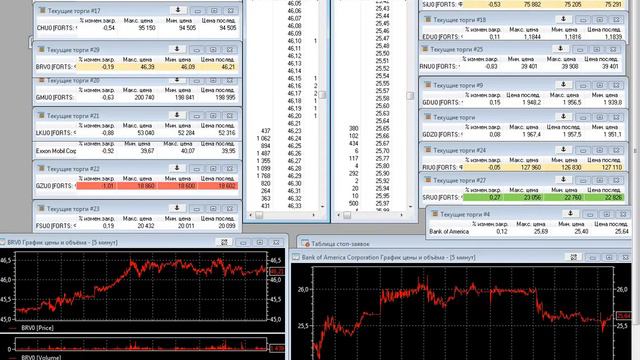
Task: Select the BRV0 [FORTS] row label
Action: point(56,67)
